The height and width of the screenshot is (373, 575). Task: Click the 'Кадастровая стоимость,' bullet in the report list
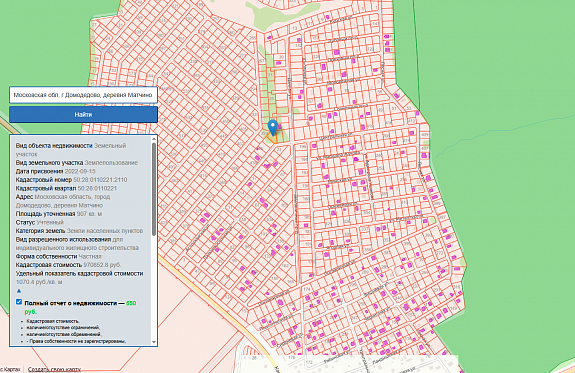52,321
